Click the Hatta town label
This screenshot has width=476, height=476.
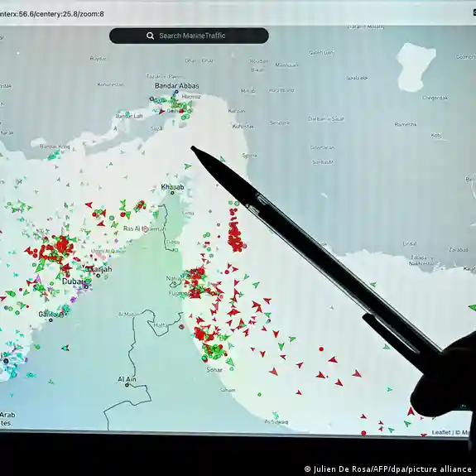(x=161, y=325)
